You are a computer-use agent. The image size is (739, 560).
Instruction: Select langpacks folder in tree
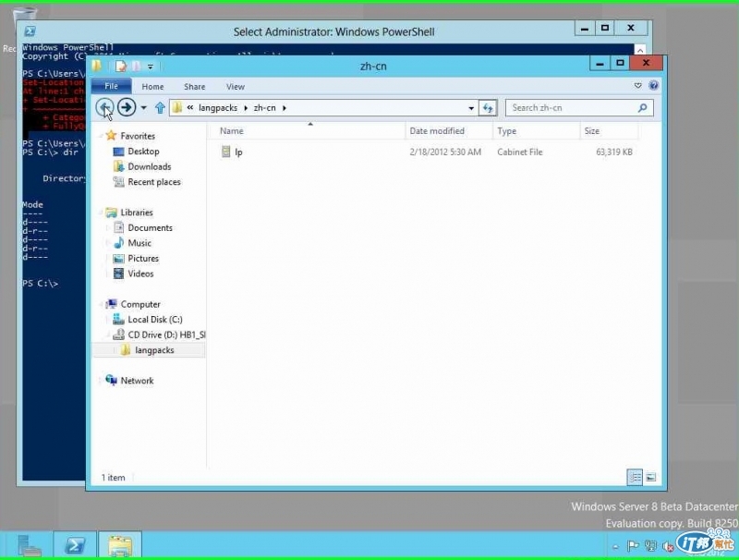tap(154, 350)
